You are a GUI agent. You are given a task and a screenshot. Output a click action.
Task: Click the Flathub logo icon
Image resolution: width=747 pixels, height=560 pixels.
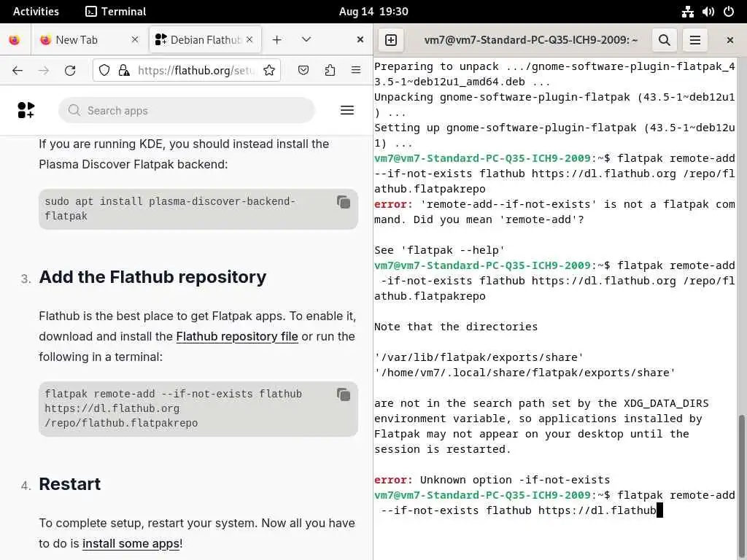(26, 110)
